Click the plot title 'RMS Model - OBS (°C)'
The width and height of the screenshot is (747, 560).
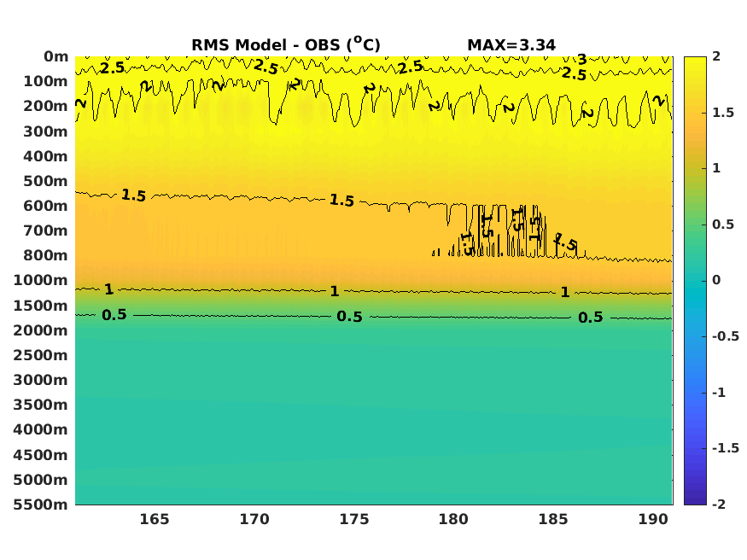[x=286, y=44]
